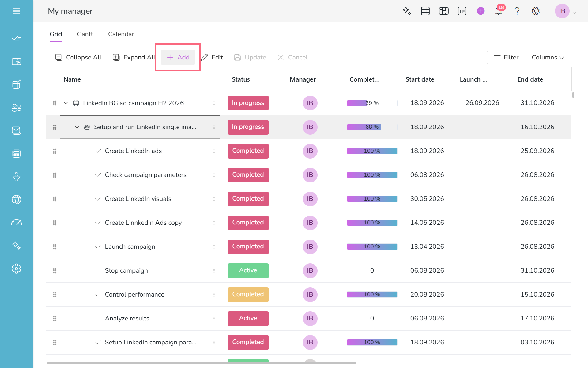Open the contacts people icon in sidebar
Screen dimensions: 588x368
click(x=17, y=108)
